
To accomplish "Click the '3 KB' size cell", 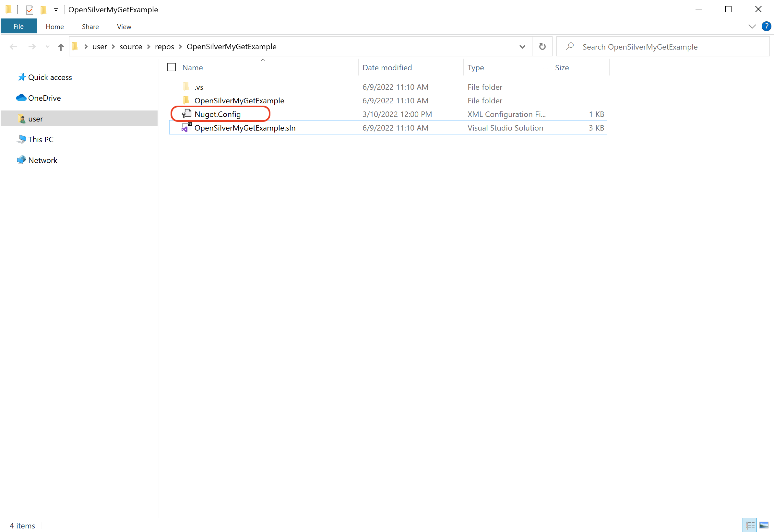I will coord(597,128).
